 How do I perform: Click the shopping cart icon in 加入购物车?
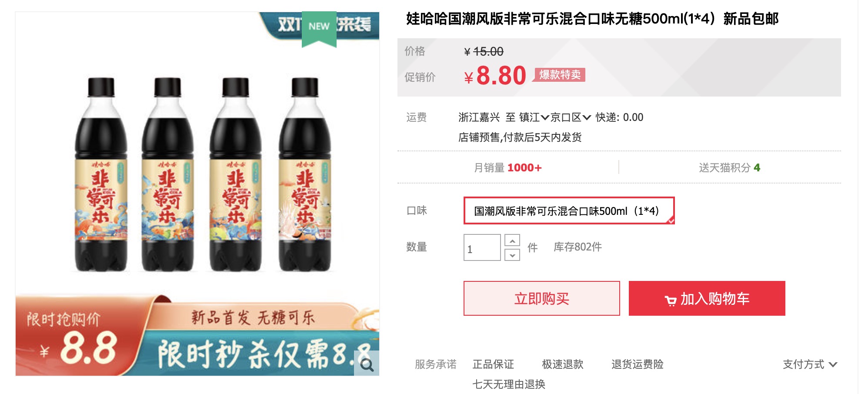point(670,300)
